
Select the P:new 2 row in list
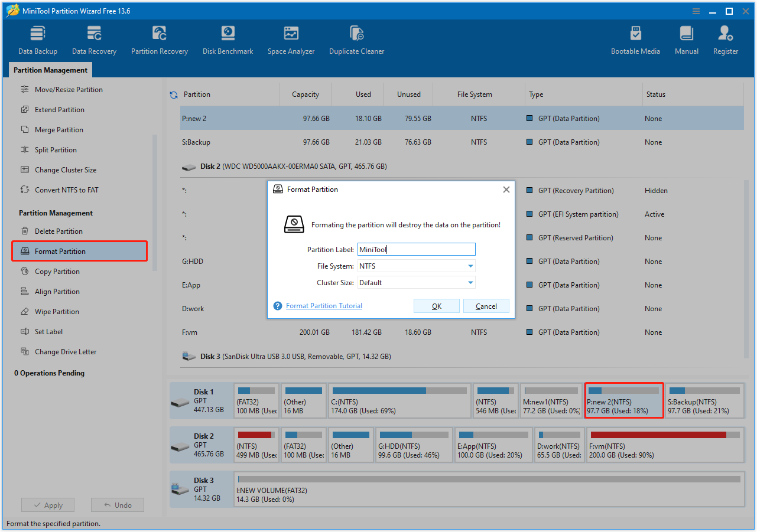click(462, 118)
